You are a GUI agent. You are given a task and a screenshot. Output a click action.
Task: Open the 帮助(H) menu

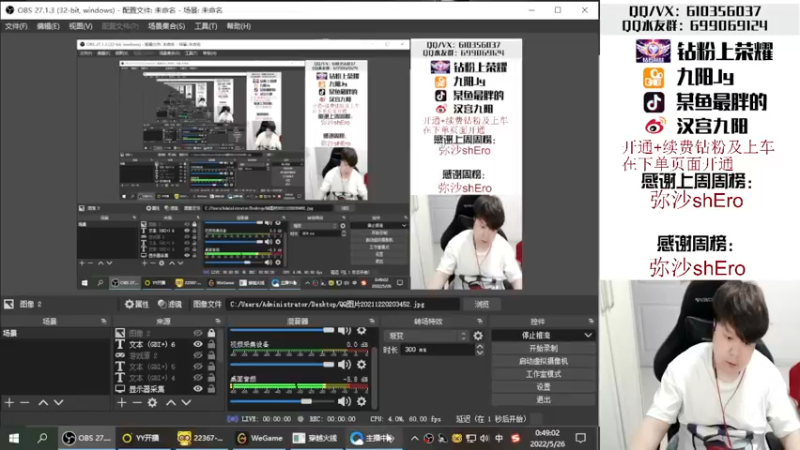point(238,26)
